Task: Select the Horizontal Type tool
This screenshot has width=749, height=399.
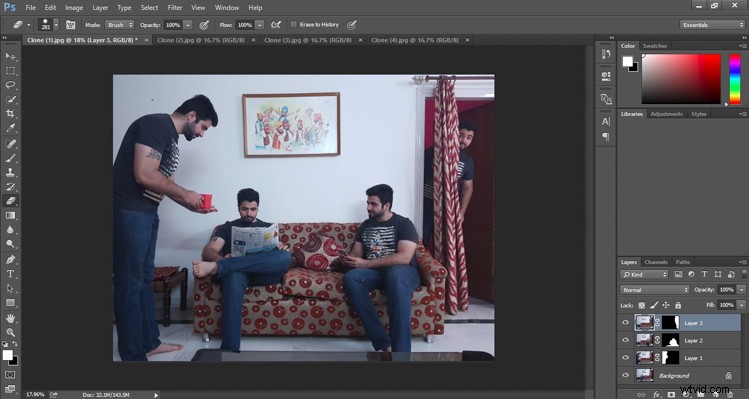Action: (10, 274)
